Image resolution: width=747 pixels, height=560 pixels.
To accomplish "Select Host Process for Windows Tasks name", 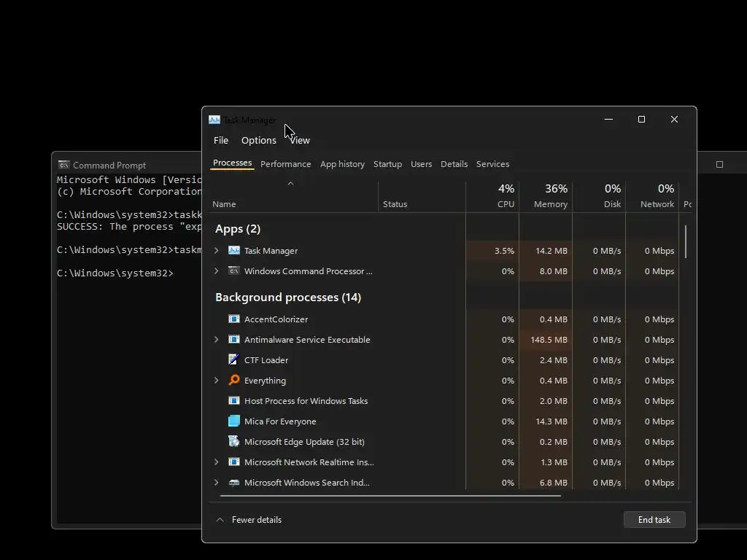I will coord(306,401).
